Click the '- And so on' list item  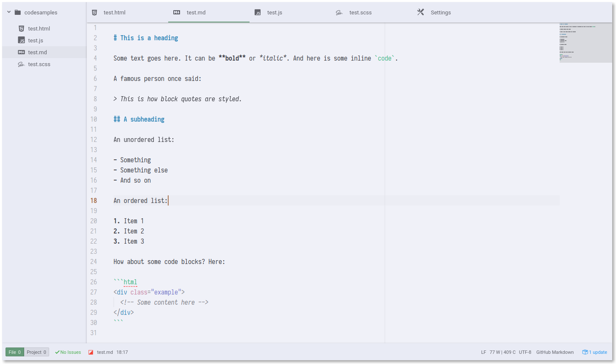[132, 180]
